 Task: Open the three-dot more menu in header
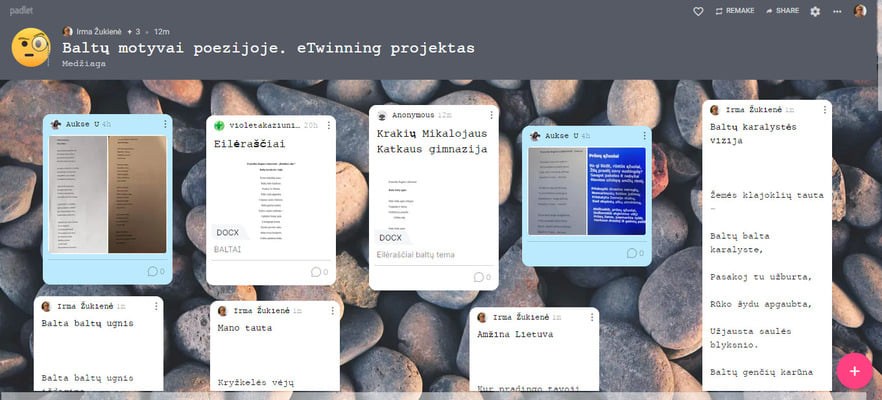838,11
